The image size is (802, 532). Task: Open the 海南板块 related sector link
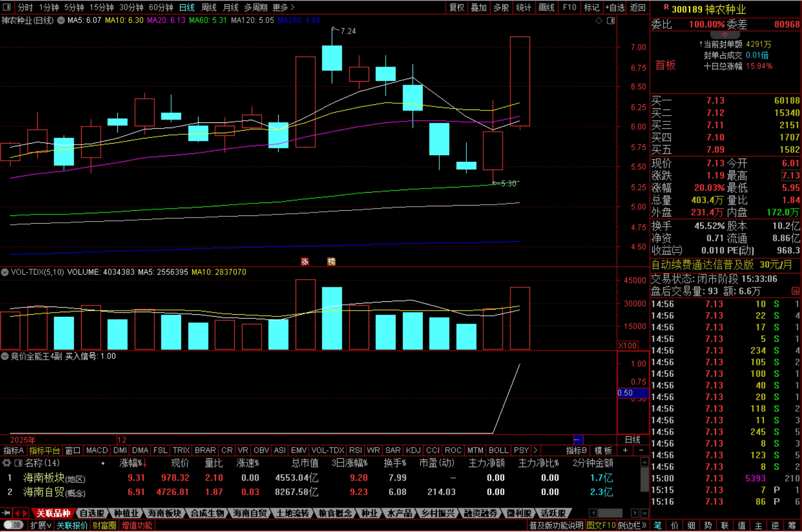point(44,478)
